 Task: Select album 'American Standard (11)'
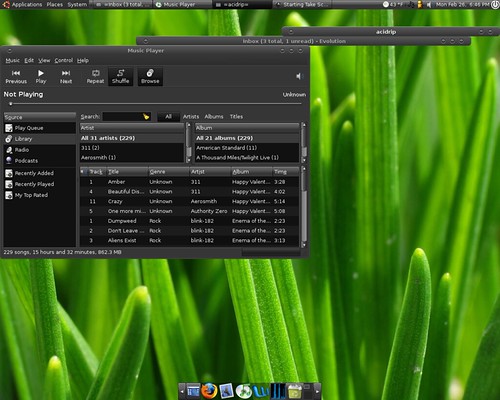[247, 148]
